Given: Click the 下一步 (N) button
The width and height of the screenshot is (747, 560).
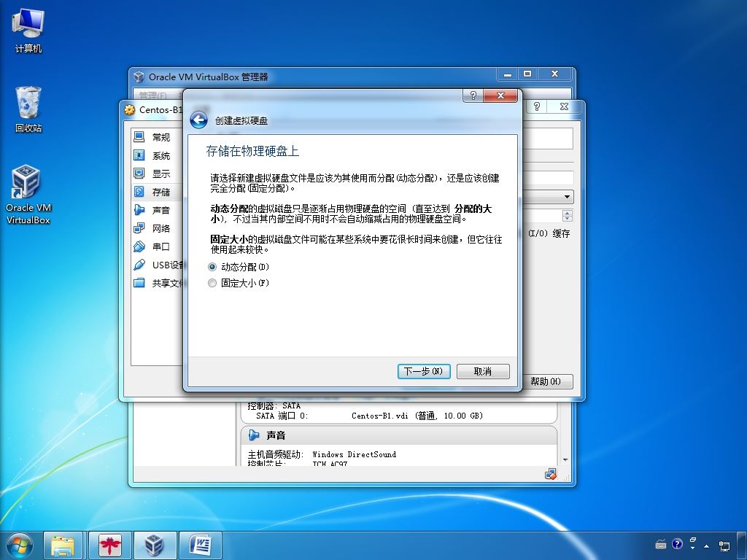Looking at the screenshot, I should [424, 371].
